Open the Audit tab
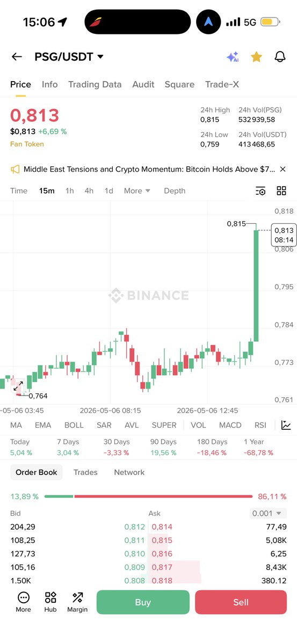The width and height of the screenshot is (297, 644). point(143,84)
